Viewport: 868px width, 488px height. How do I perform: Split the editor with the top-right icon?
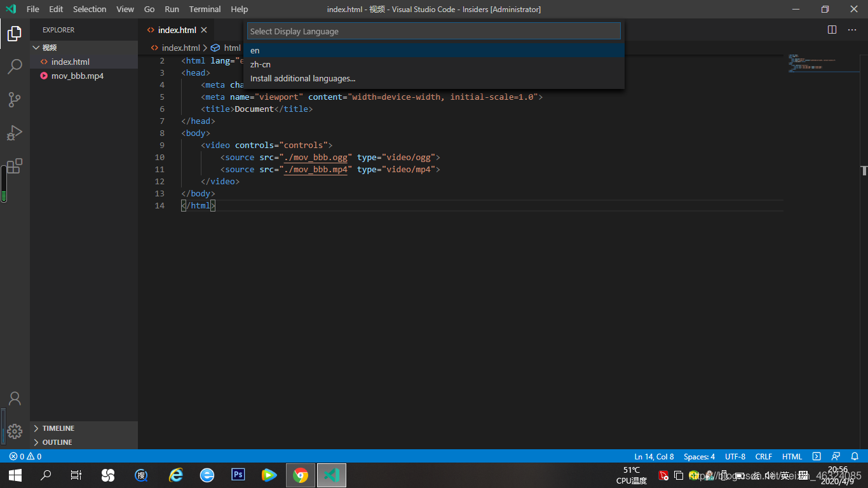pos(832,29)
